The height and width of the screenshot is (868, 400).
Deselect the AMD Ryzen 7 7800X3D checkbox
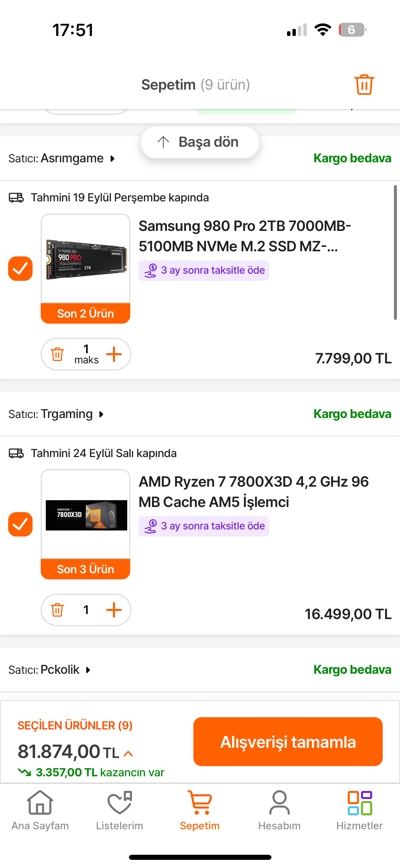(20, 524)
